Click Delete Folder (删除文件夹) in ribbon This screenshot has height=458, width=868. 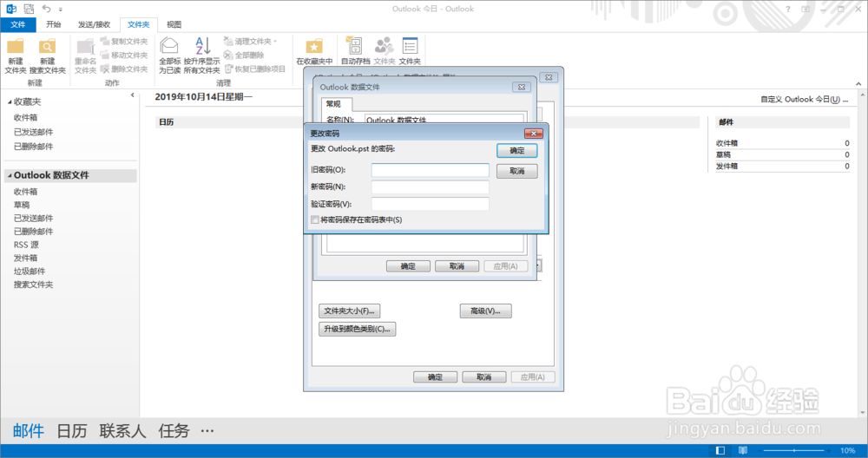124,69
